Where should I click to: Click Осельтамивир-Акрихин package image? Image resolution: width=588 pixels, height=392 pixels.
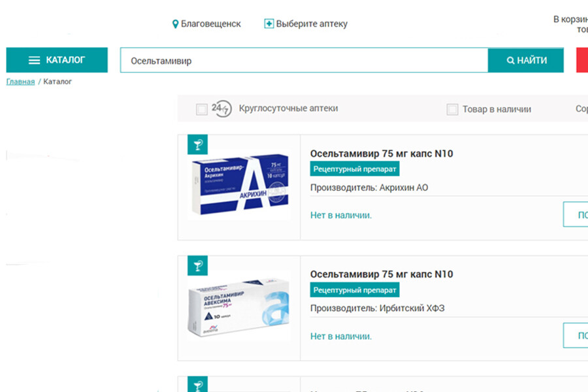coord(240,184)
